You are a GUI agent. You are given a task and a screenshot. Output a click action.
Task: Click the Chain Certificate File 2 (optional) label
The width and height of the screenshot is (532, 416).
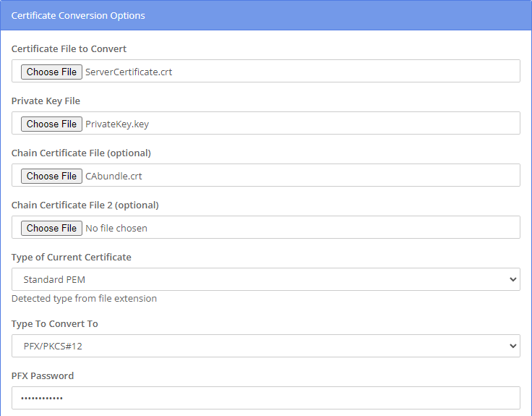(85, 205)
